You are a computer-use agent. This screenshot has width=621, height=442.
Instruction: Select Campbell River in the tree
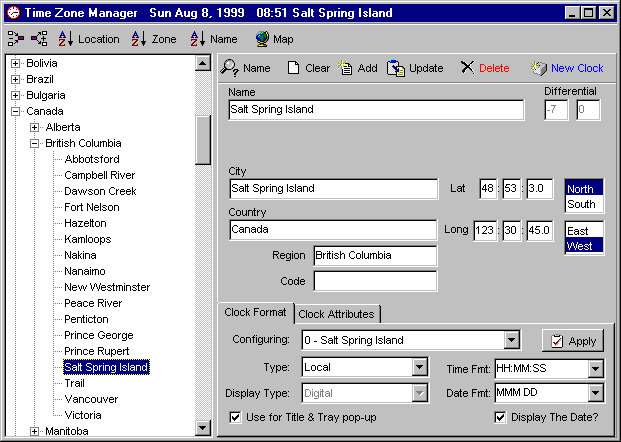pyautogui.click(x=100, y=175)
